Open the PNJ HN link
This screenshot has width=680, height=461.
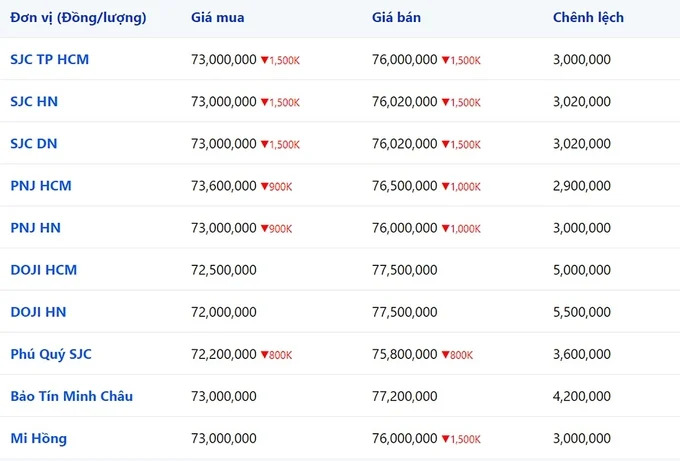(x=36, y=228)
